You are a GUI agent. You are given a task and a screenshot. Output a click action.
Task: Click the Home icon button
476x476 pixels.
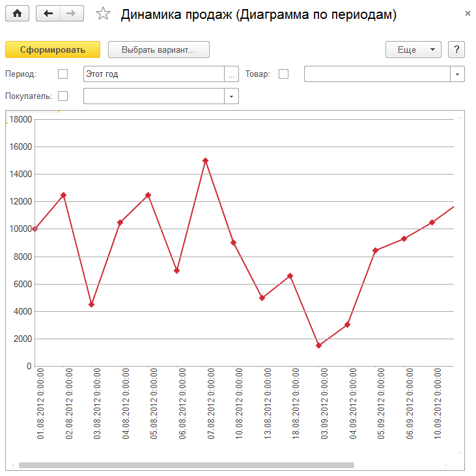click(x=18, y=14)
